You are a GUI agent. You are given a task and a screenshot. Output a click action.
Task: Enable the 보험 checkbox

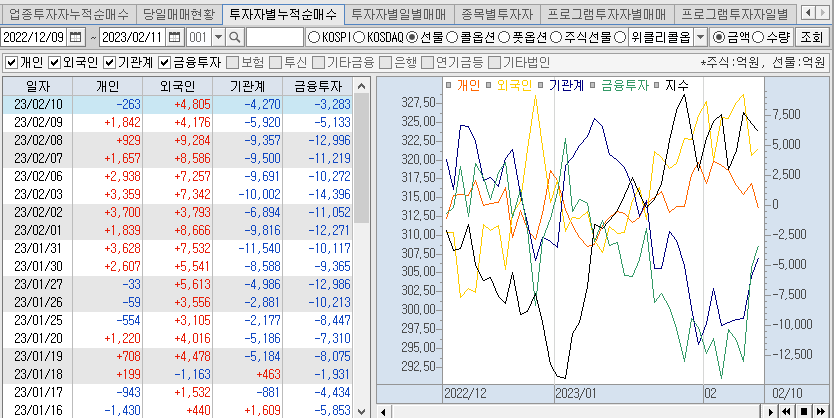[232, 63]
